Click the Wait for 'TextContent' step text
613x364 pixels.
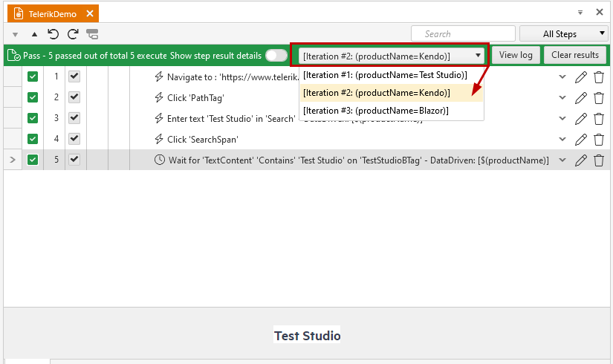point(358,160)
